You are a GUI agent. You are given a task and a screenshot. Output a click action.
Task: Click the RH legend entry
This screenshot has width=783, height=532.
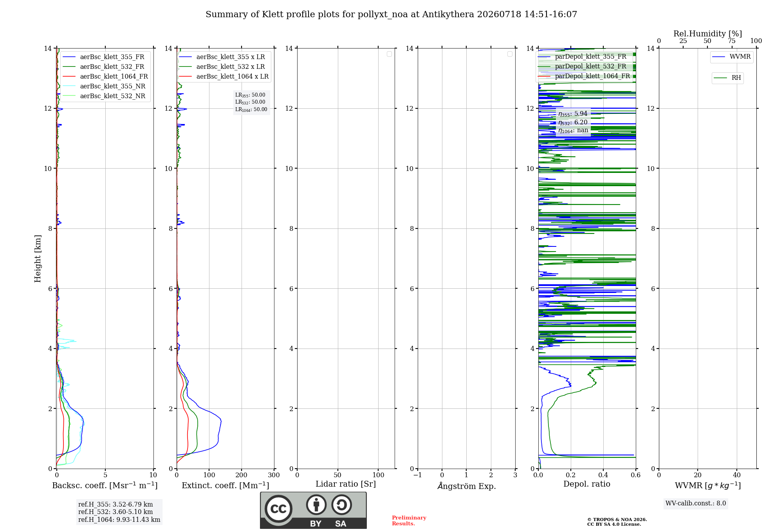tap(727, 78)
